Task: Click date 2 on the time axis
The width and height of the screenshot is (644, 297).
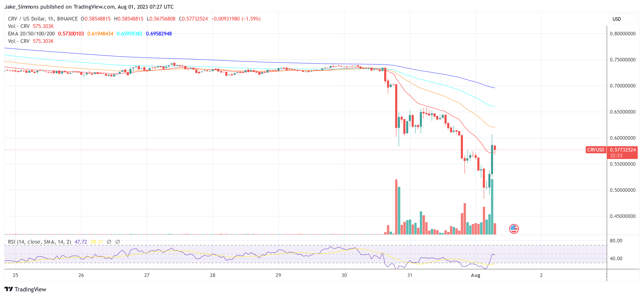Action: point(541,275)
